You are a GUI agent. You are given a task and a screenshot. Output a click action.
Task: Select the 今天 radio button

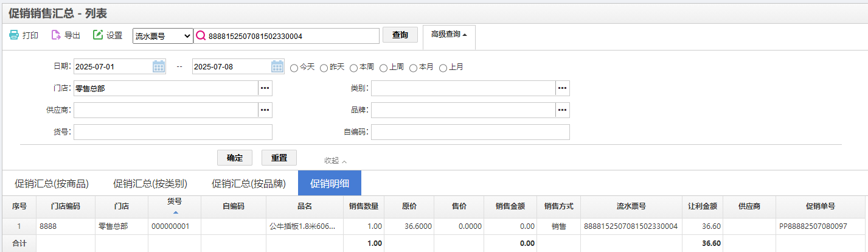point(294,68)
